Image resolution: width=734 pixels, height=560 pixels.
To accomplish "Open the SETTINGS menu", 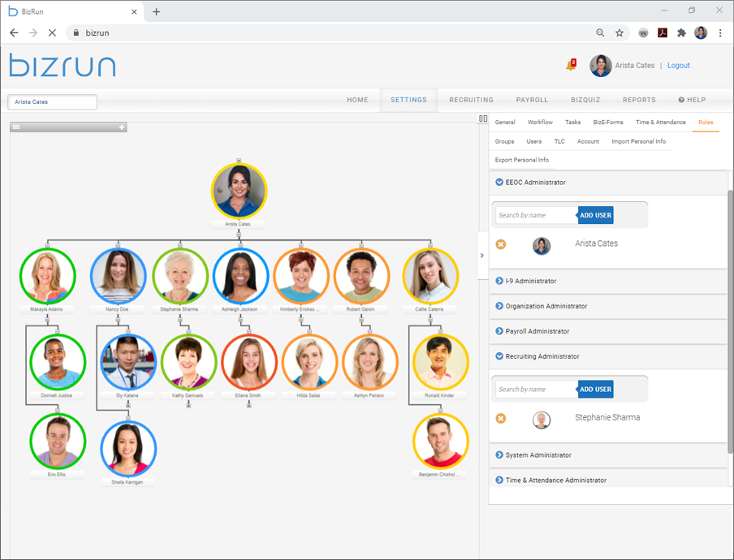I will (408, 100).
